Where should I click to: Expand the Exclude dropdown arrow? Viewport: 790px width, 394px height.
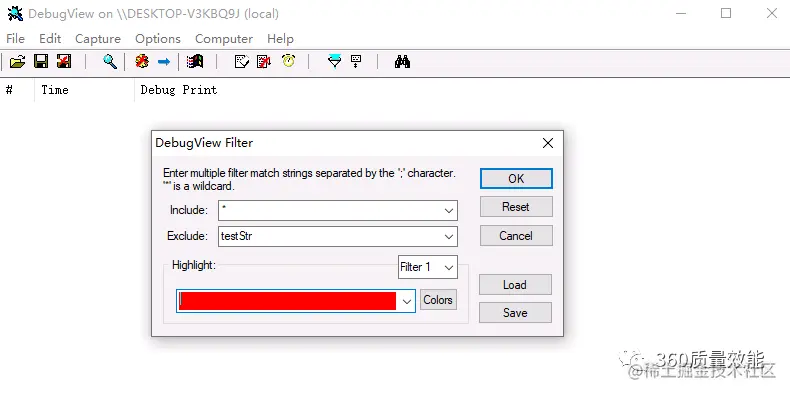(x=449, y=236)
